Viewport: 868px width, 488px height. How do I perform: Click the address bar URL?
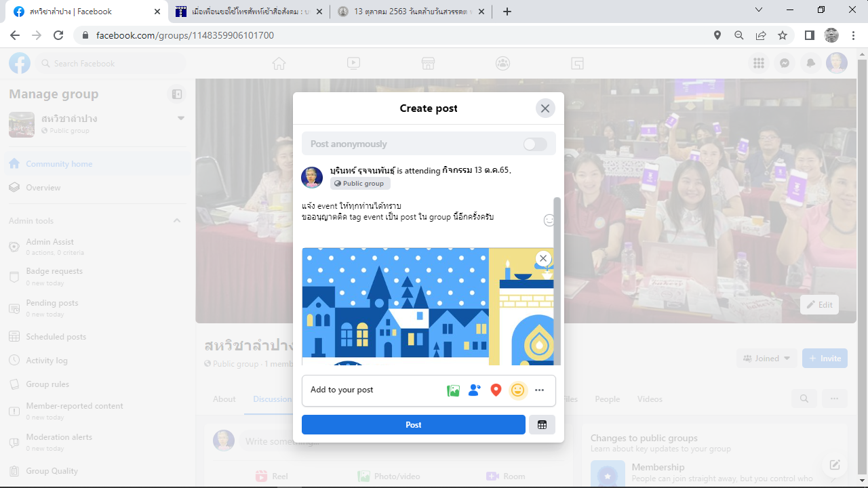coord(185,35)
